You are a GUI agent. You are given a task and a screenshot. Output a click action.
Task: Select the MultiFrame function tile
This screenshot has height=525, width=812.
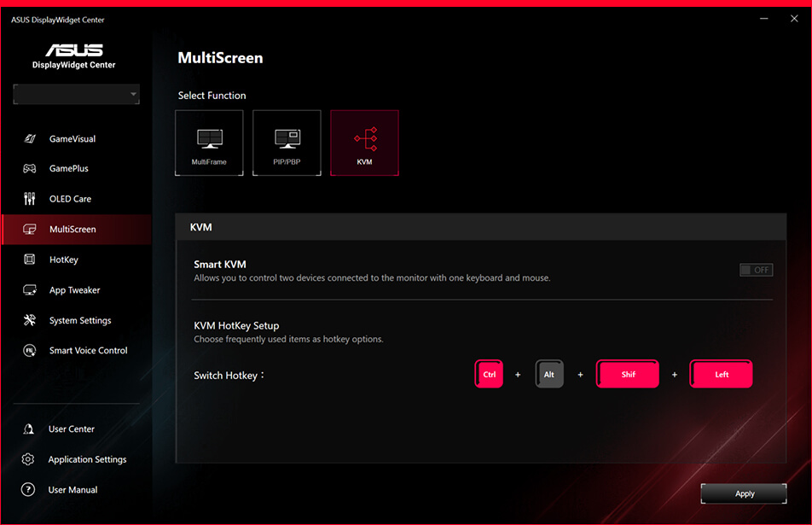click(x=209, y=143)
